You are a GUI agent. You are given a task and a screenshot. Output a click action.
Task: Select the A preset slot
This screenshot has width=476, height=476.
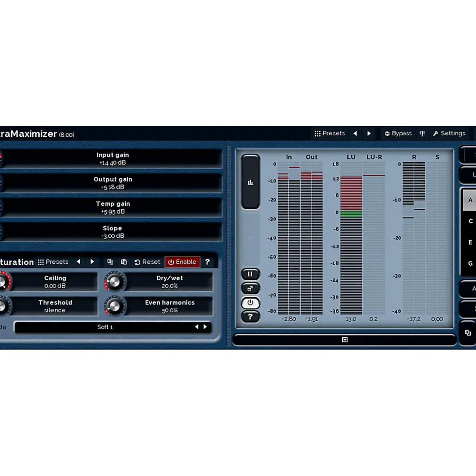(470, 200)
